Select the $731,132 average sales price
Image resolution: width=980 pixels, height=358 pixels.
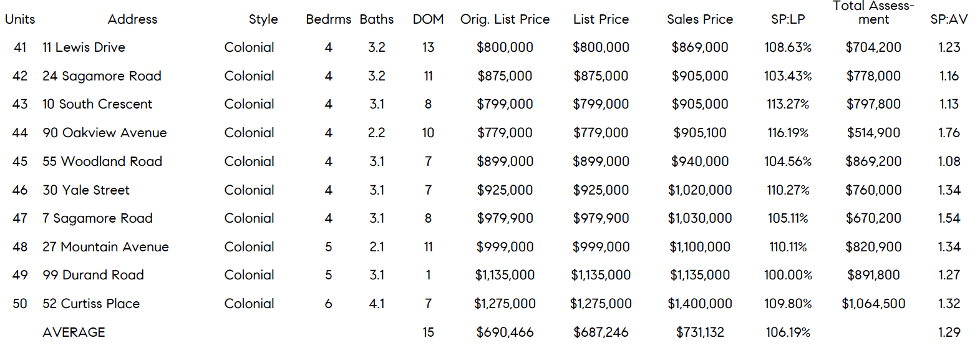[x=700, y=332]
